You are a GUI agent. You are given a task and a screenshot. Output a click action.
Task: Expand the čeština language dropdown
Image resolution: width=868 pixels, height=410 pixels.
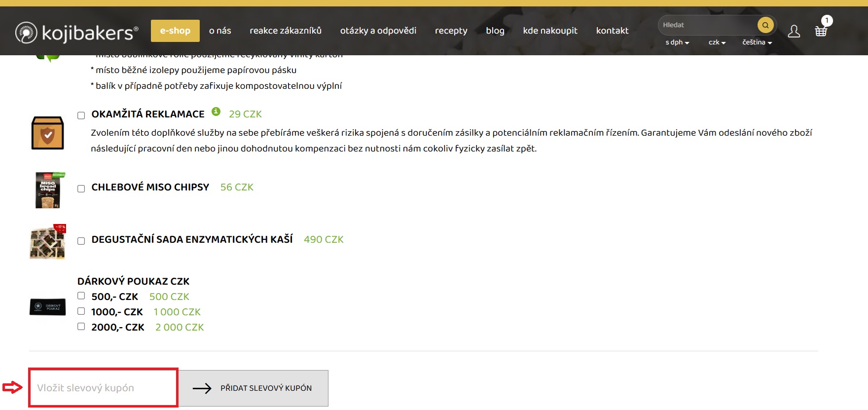click(757, 42)
